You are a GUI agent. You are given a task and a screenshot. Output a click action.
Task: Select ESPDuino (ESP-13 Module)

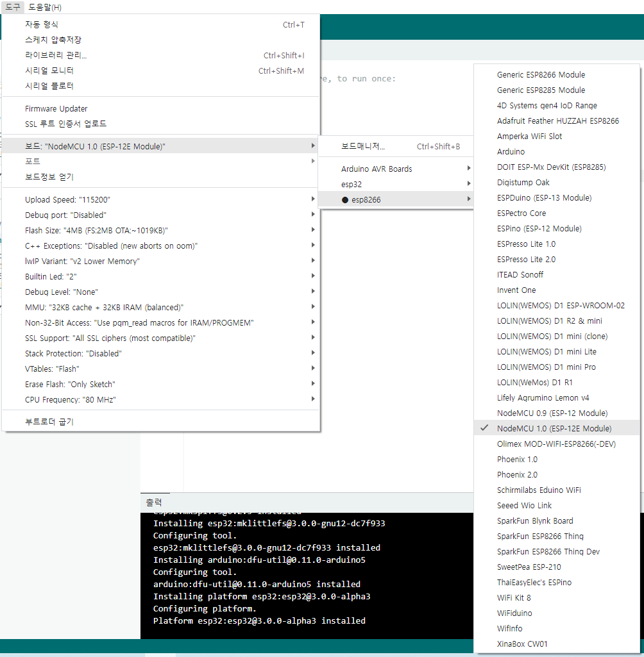557,198
